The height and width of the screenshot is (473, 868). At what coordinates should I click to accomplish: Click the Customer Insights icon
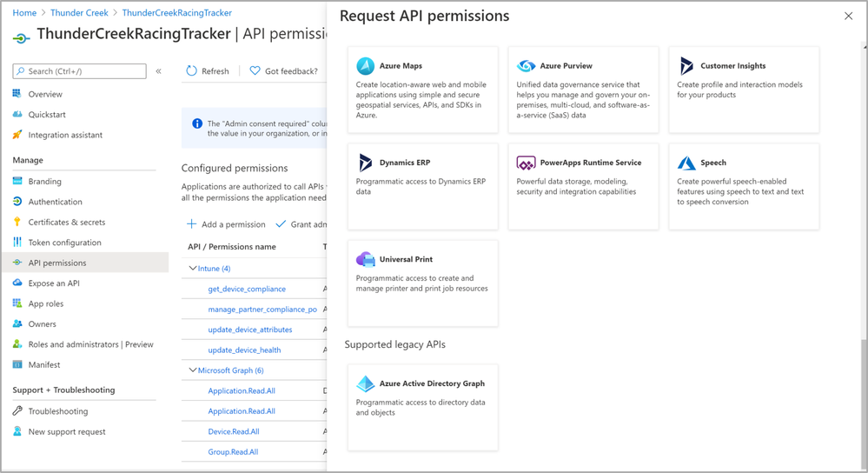pyautogui.click(x=686, y=66)
